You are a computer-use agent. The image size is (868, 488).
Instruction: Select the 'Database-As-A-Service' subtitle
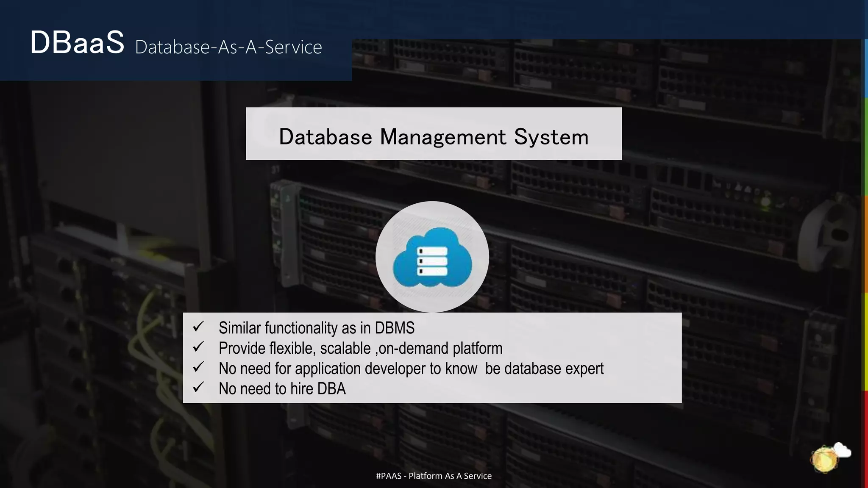228,47
